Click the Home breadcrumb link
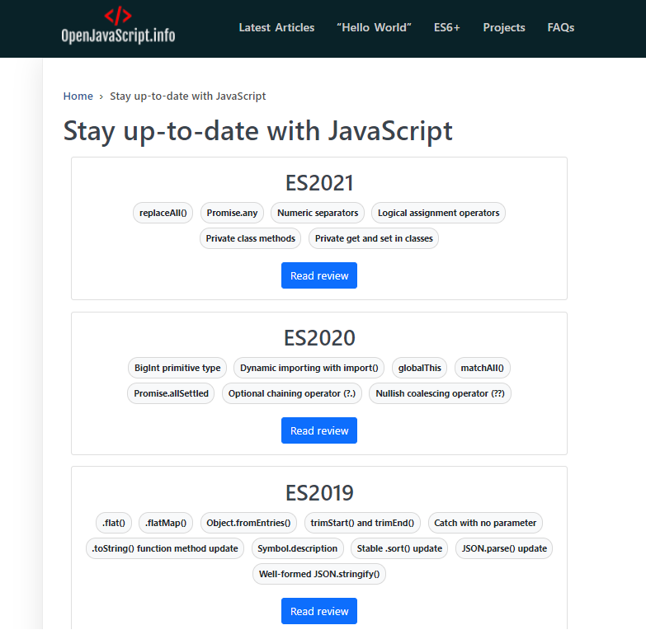The width and height of the screenshot is (646, 644). pyautogui.click(x=78, y=96)
